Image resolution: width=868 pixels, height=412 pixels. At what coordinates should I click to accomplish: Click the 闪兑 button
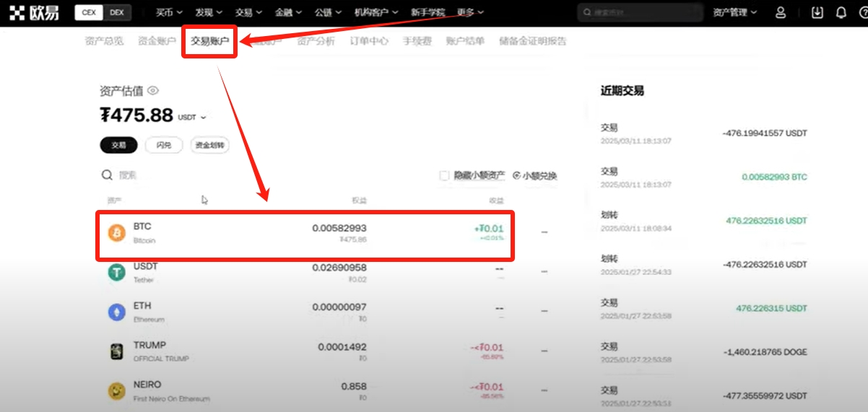(x=163, y=145)
